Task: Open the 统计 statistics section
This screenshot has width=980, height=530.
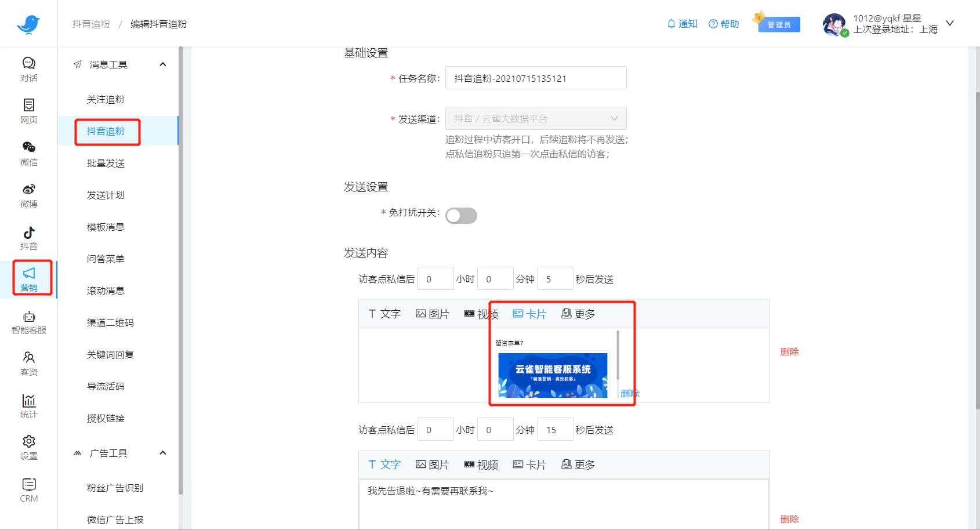Action: tap(28, 406)
